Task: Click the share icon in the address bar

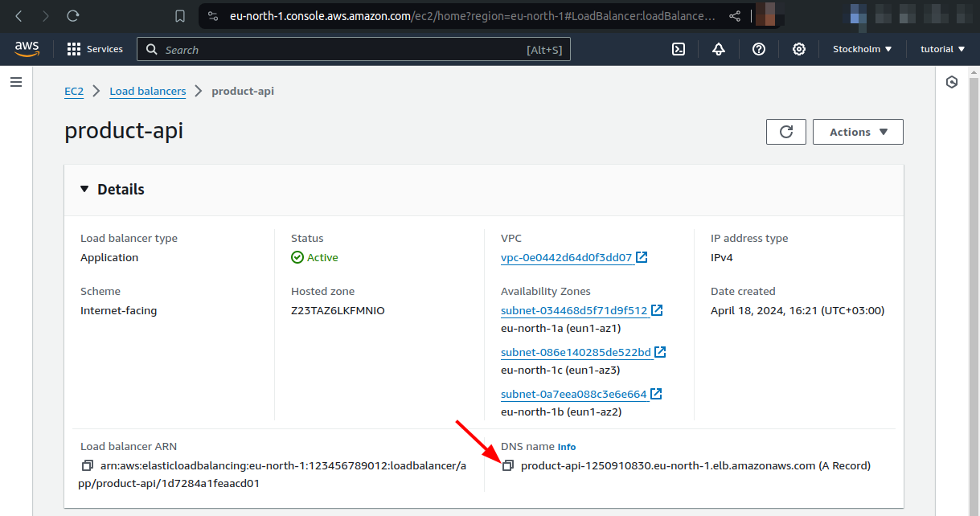Action: click(735, 16)
